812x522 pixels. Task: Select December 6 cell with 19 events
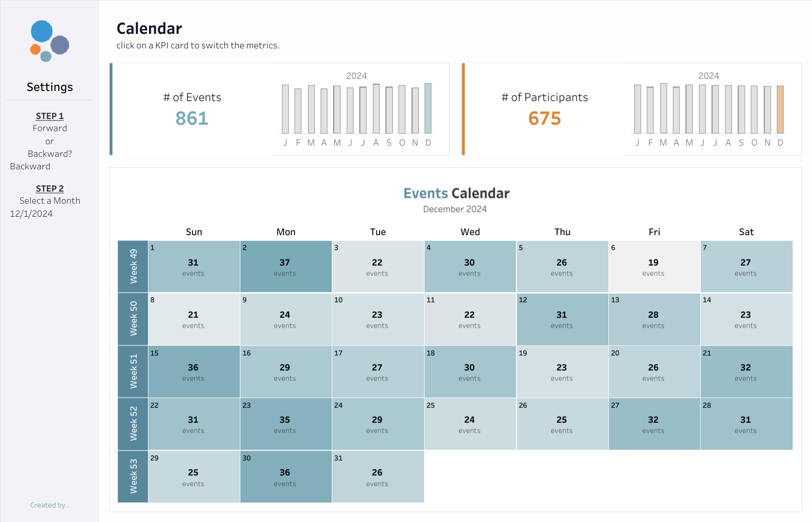coord(654,267)
